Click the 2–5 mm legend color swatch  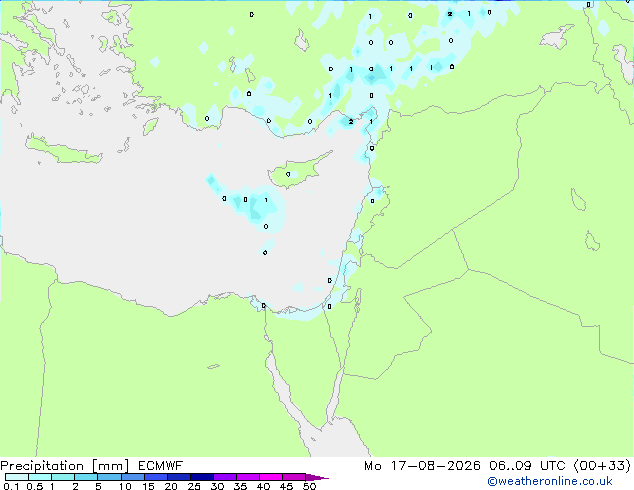point(86,477)
